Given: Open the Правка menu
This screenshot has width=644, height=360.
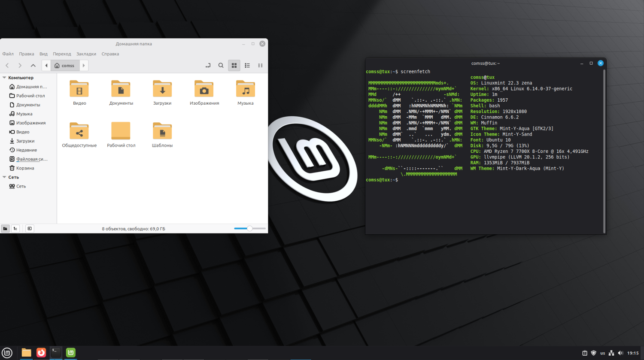Looking at the screenshot, I should pyautogui.click(x=27, y=54).
